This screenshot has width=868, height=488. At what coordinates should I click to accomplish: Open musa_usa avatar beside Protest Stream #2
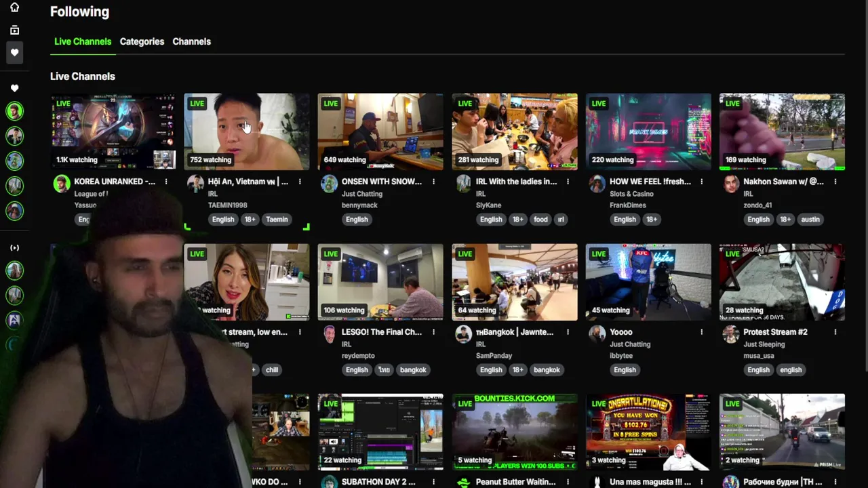click(x=730, y=334)
